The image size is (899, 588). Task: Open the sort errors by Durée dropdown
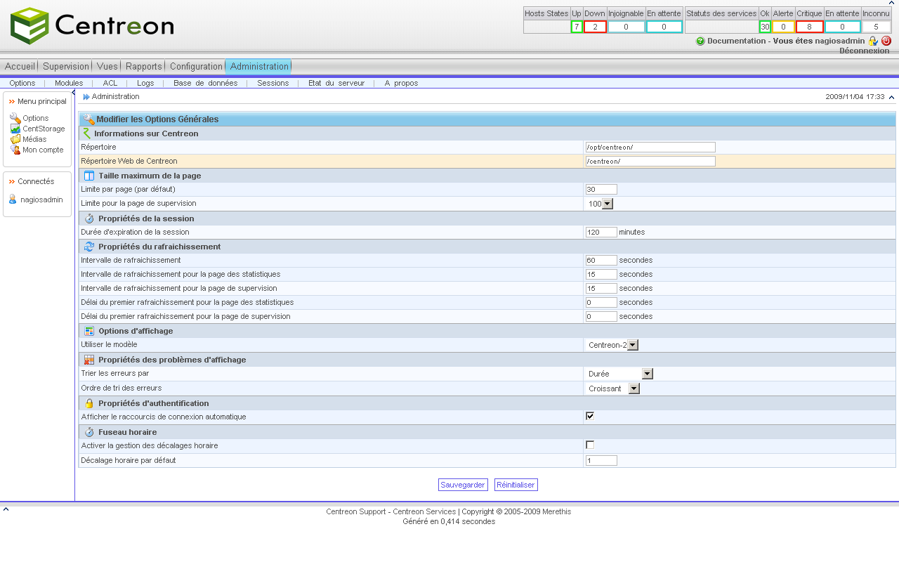click(647, 374)
